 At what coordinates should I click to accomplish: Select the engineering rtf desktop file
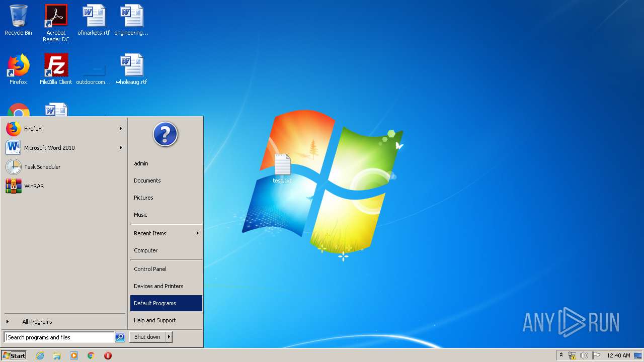click(131, 21)
